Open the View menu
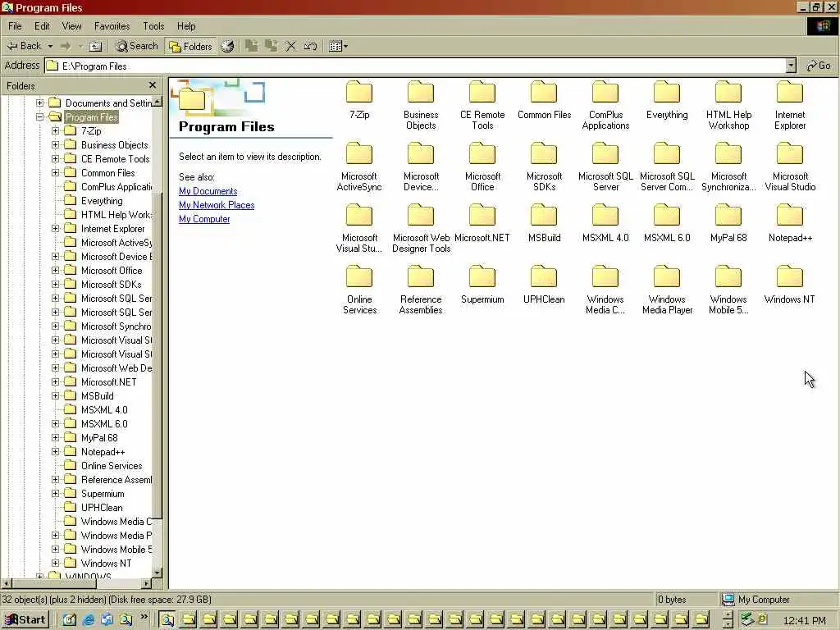 tap(71, 25)
